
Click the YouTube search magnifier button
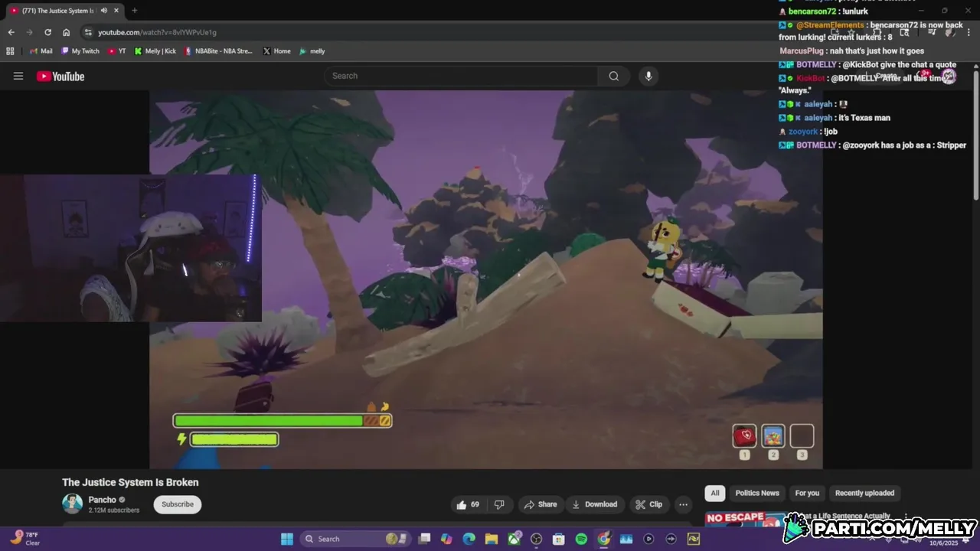[x=613, y=76]
